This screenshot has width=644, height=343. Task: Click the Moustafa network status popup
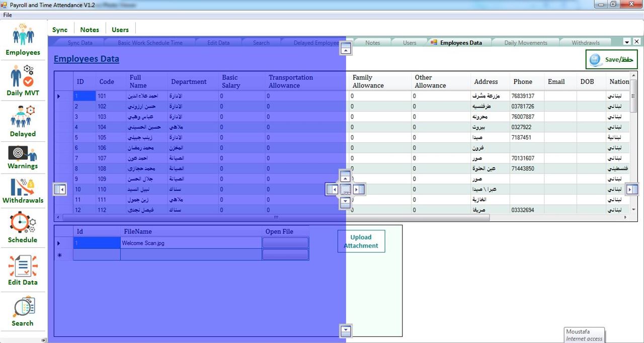click(x=585, y=335)
